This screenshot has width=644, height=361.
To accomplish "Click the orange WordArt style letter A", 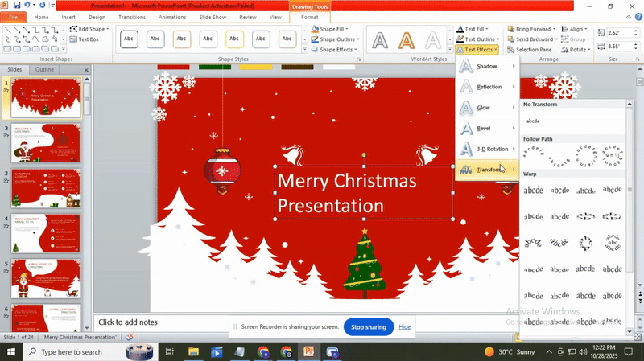I will click(x=407, y=39).
